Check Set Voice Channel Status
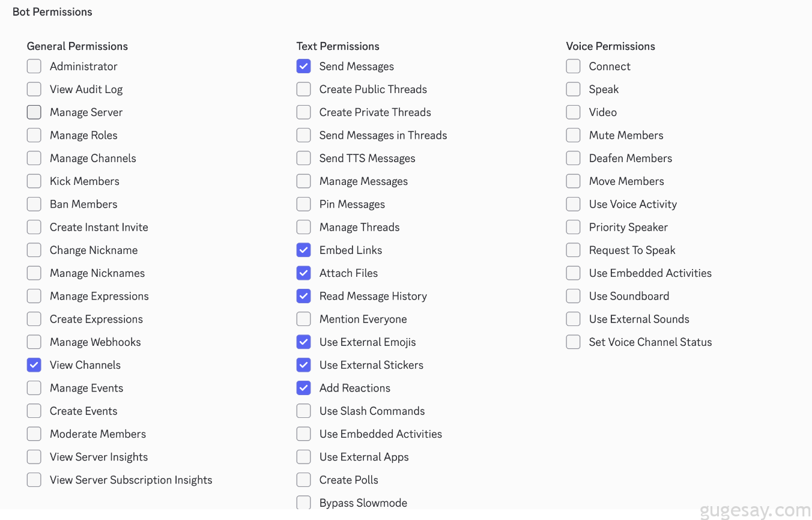This screenshot has height=520, width=812. coord(574,342)
